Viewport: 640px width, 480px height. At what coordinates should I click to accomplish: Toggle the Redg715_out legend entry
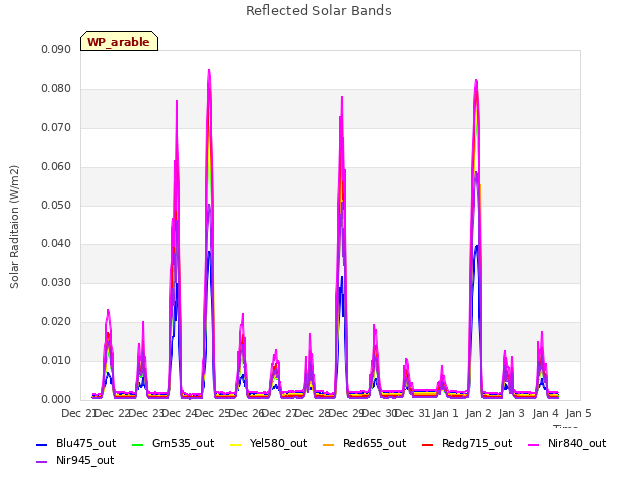pyautogui.click(x=467, y=443)
